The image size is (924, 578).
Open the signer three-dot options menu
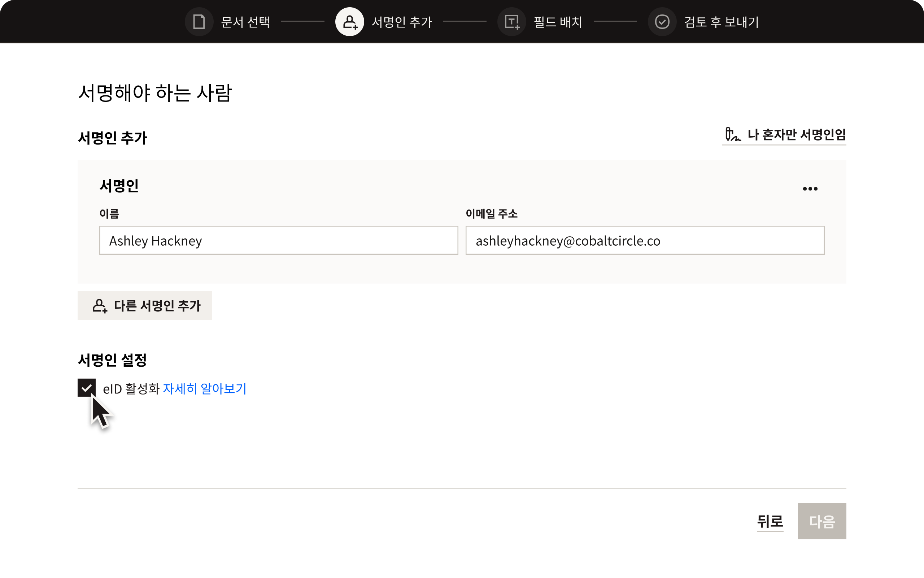pos(810,189)
